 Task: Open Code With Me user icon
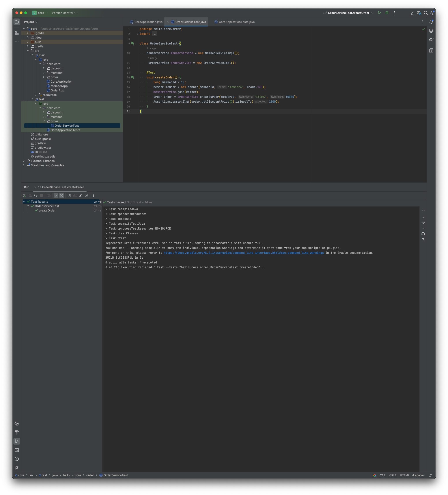coord(412,13)
